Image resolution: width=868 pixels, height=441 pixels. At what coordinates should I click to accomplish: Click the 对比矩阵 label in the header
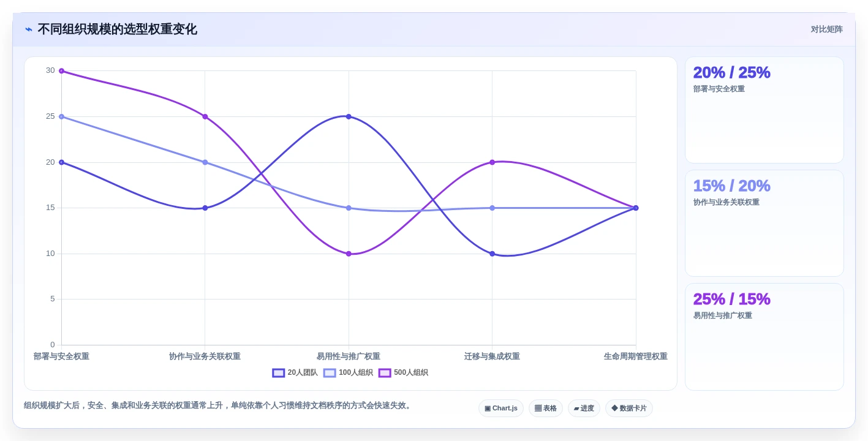[827, 29]
